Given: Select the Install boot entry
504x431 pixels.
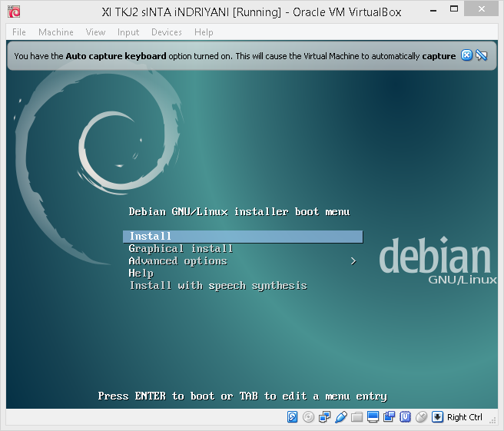Looking at the screenshot, I should point(243,236).
